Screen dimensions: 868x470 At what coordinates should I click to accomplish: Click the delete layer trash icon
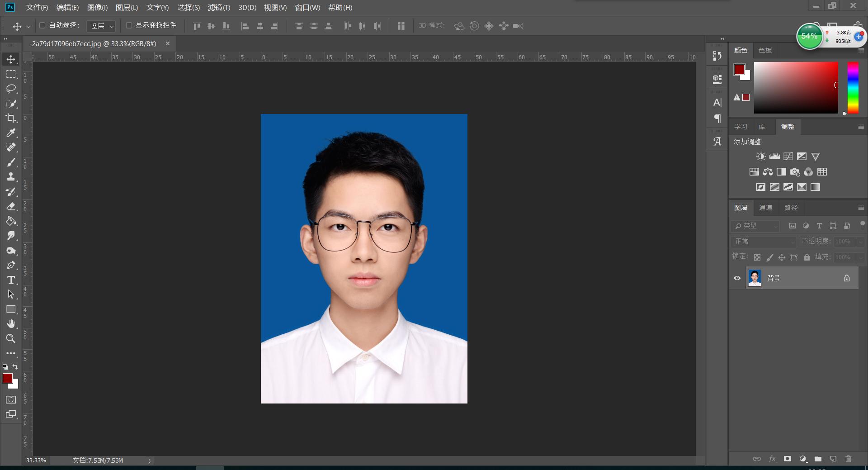848,459
